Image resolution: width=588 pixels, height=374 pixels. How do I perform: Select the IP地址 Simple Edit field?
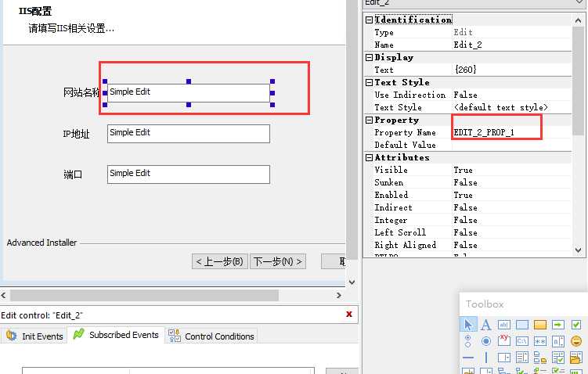pyautogui.click(x=188, y=134)
